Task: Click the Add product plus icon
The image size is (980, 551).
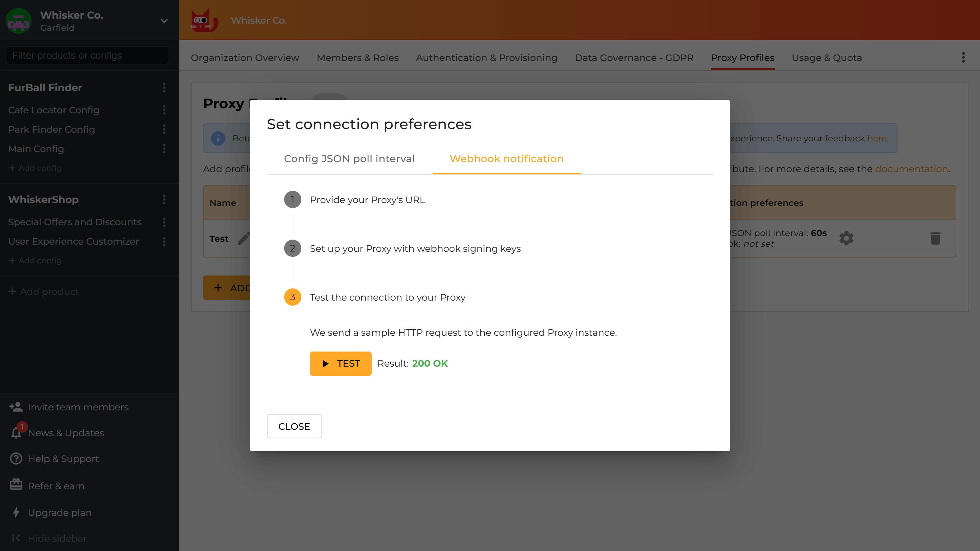Action: 11,291
